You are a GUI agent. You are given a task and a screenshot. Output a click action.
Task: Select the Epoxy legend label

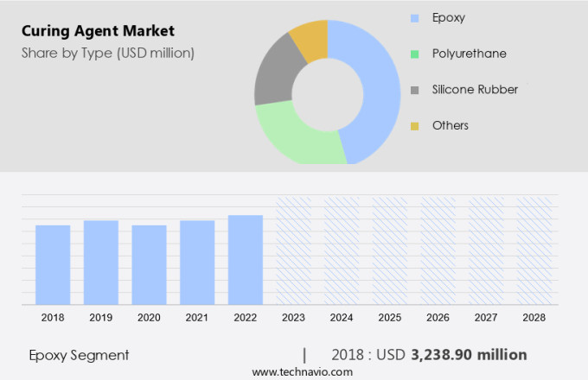click(449, 17)
